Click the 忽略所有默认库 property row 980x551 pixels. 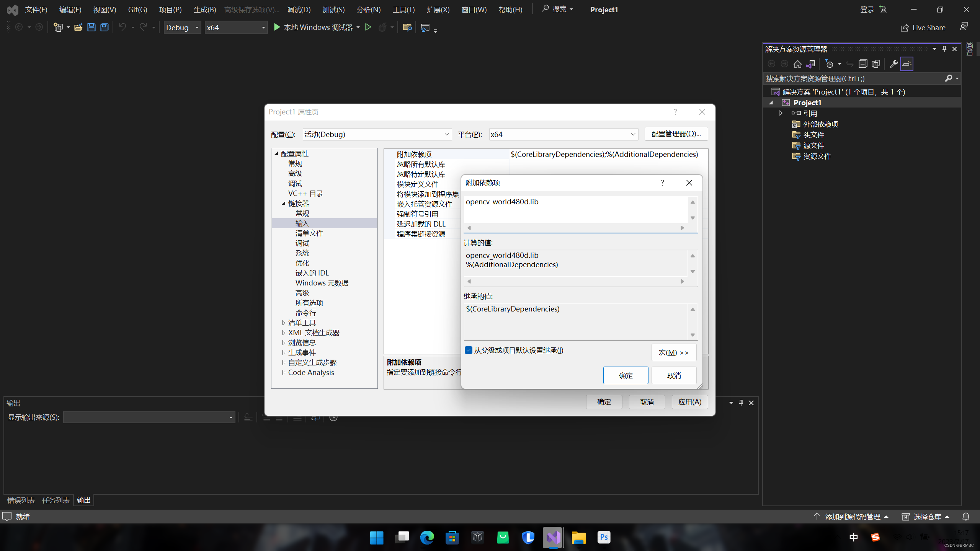tap(546, 164)
